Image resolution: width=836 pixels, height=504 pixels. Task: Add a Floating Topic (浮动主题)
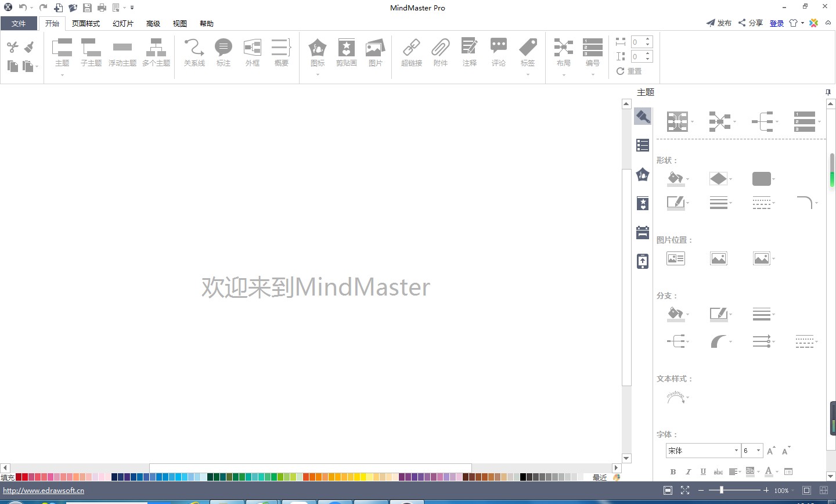click(x=122, y=53)
